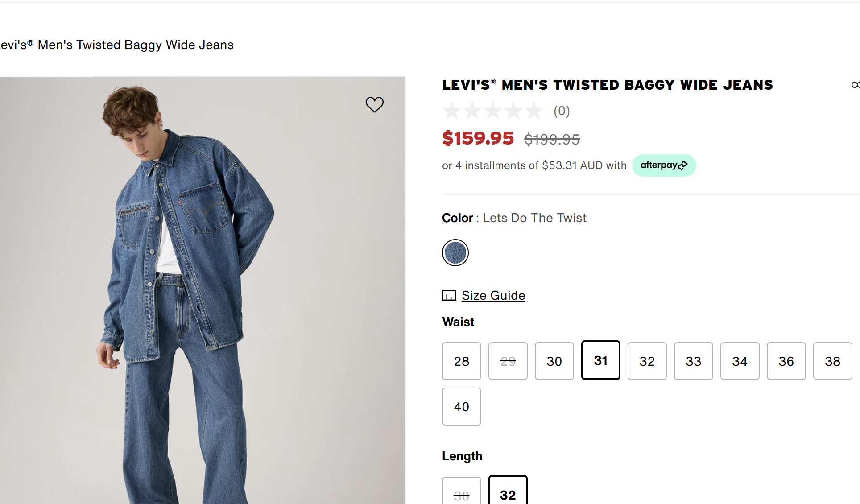The height and width of the screenshot is (504, 860).
Task: Choose waist size 40
Action: (x=461, y=406)
